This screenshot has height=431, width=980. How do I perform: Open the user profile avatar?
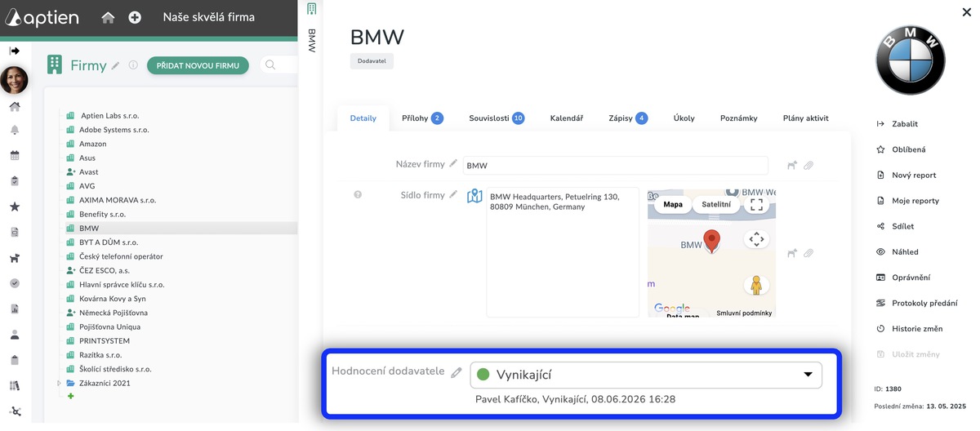(x=14, y=80)
